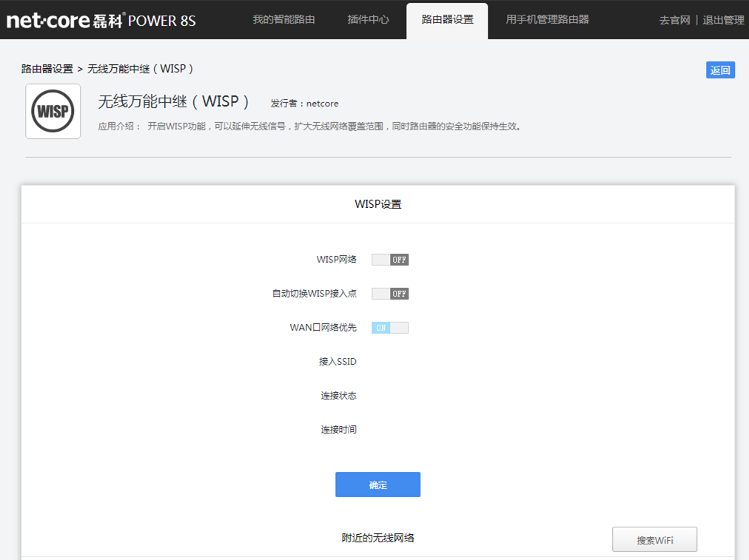Image resolution: width=749 pixels, height=560 pixels.
Task: Click the 路由器设置 breadcrumb link
Action: click(x=41, y=68)
